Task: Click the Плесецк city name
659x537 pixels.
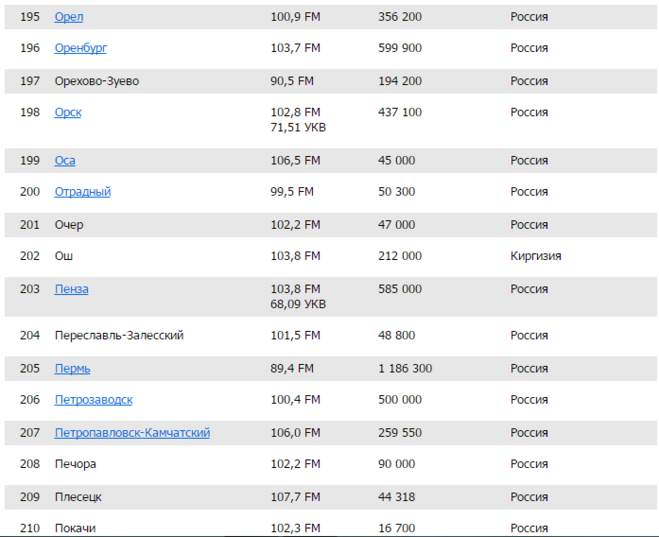Action: [x=78, y=497]
